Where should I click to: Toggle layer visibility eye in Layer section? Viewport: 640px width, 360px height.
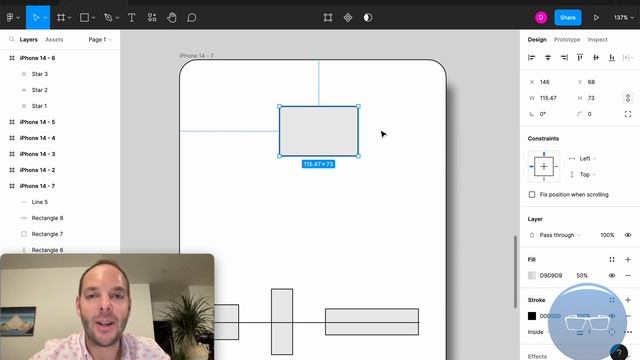[628, 235]
